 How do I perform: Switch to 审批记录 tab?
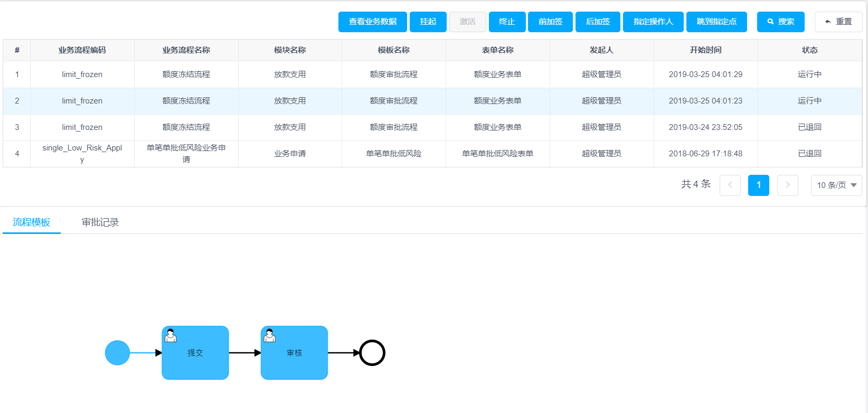pos(100,222)
